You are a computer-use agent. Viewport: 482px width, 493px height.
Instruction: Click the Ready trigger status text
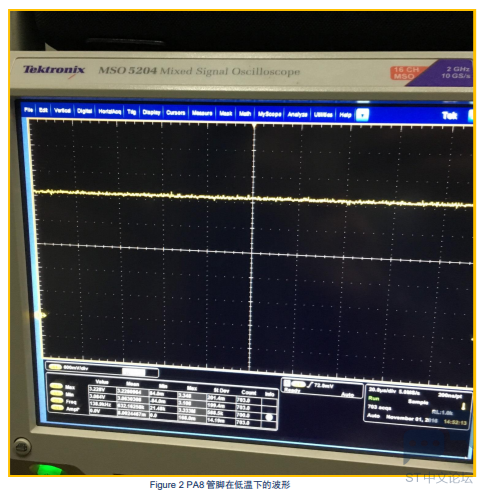click(292, 390)
